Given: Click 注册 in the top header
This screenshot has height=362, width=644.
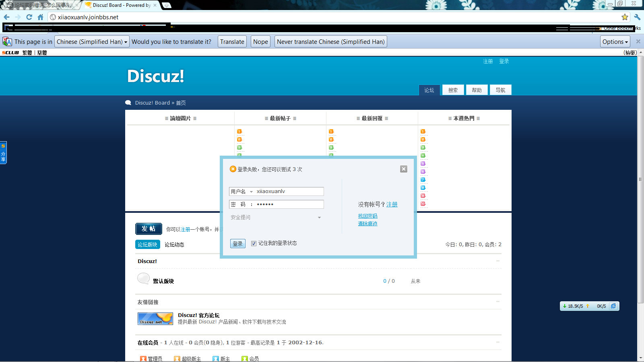Looking at the screenshot, I should pyautogui.click(x=488, y=61).
